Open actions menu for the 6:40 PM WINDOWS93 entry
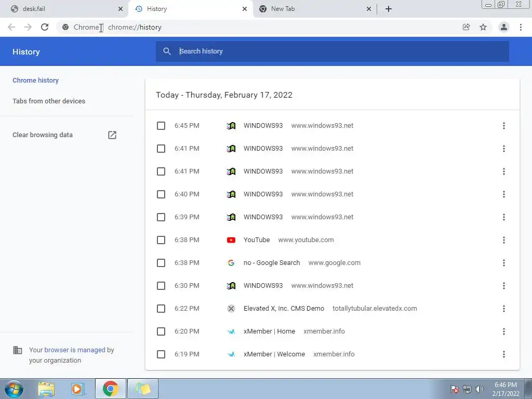 [504, 194]
